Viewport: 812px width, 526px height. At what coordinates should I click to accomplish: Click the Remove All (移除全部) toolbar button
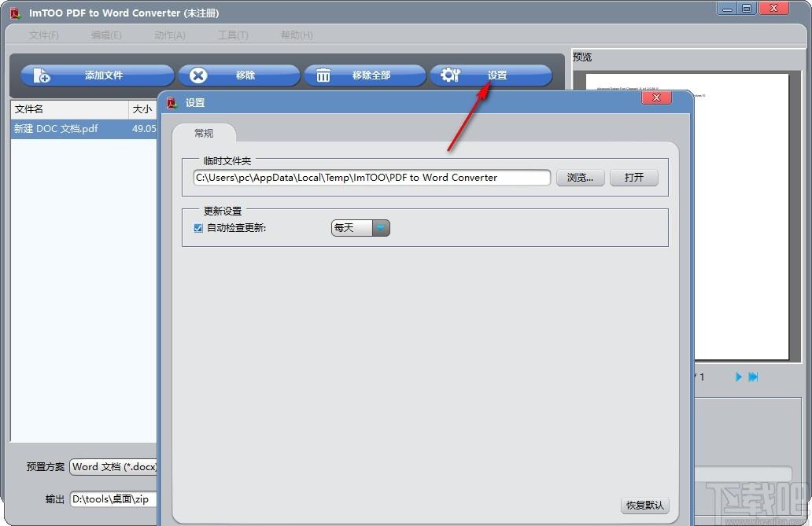tap(365, 75)
